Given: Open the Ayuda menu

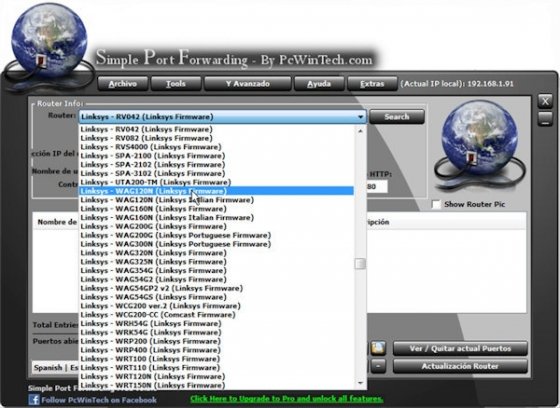Looking at the screenshot, I should [319, 84].
